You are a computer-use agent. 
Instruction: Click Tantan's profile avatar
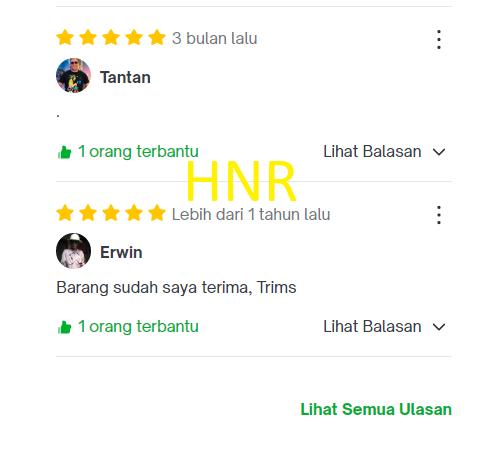(x=73, y=75)
